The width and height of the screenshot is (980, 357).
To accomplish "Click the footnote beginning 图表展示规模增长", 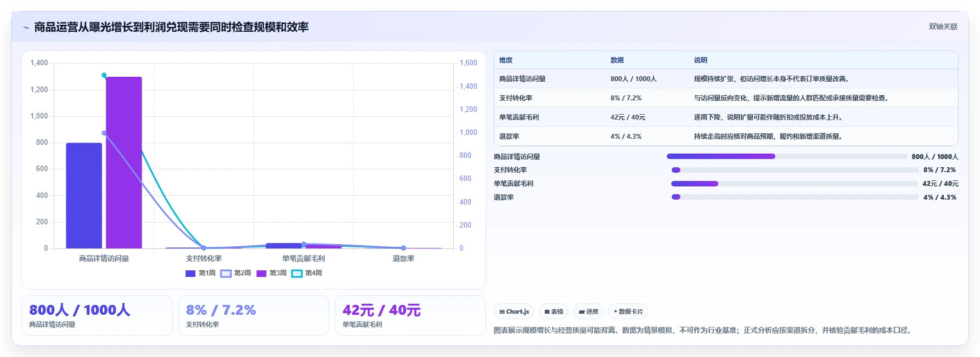I will [x=703, y=330].
